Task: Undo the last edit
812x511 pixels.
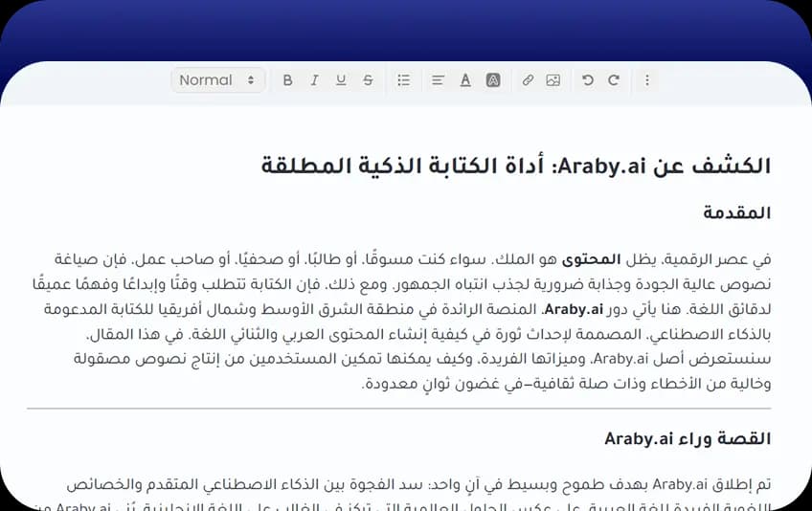Action: point(588,80)
